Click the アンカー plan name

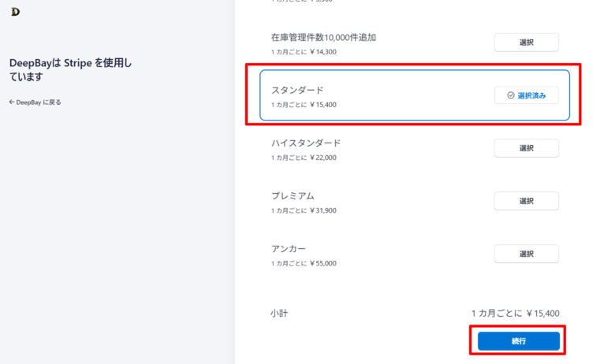289,249
